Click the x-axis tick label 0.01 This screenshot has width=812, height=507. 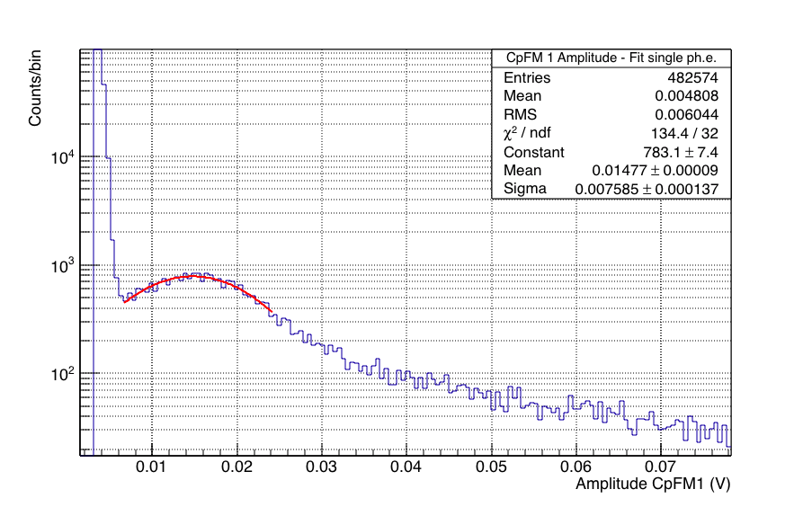[x=151, y=467]
